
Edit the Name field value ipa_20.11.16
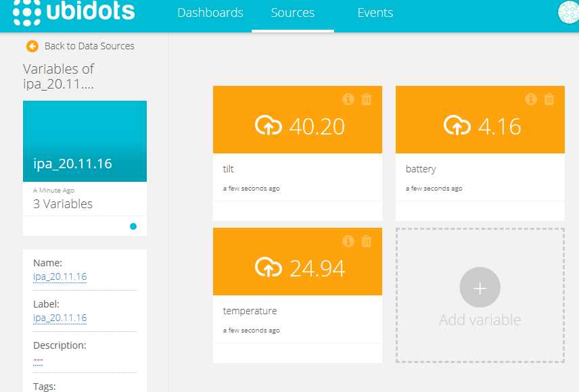60,276
